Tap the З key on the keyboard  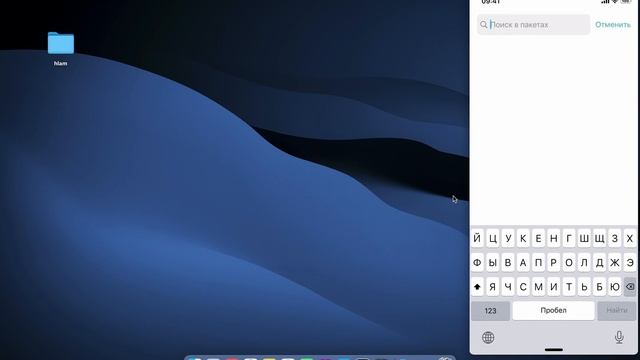pyautogui.click(x=615, y=238)
